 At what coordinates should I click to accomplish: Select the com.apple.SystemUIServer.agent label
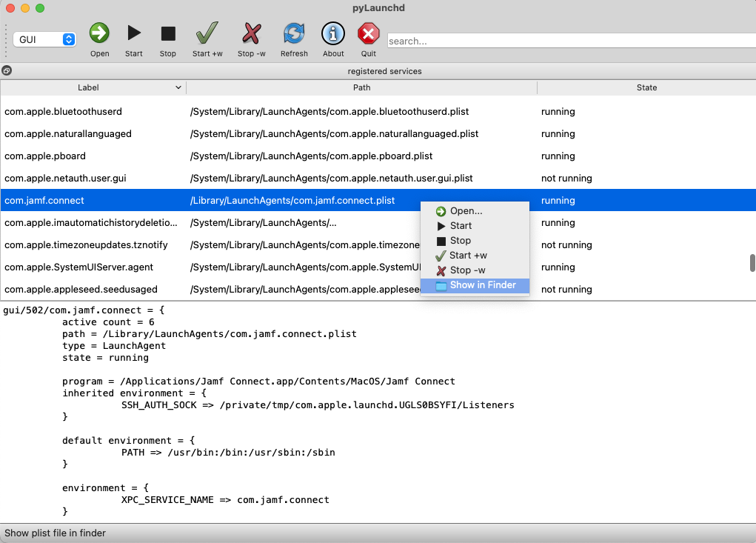click(78, 267)
